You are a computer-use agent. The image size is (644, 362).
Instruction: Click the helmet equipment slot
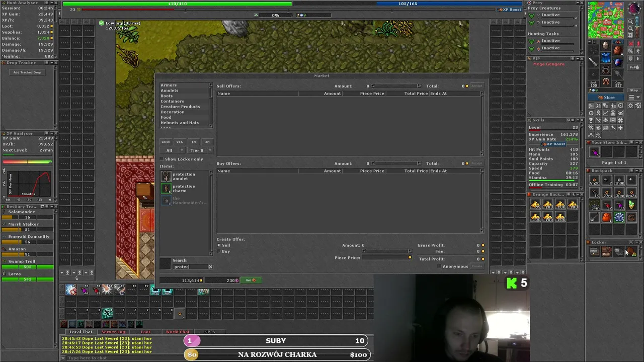[605, 45]
